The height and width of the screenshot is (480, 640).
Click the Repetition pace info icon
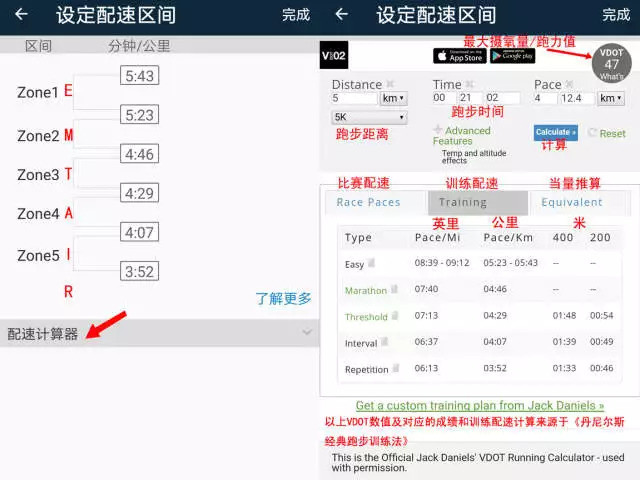tap(395, 369)
